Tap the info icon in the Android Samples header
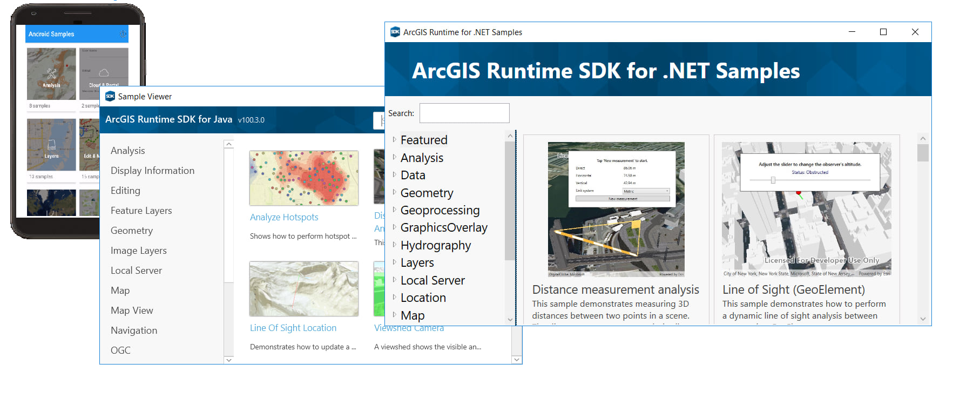Image resolution: width=980 pixels, height=405 pixels. click(123, 33)
